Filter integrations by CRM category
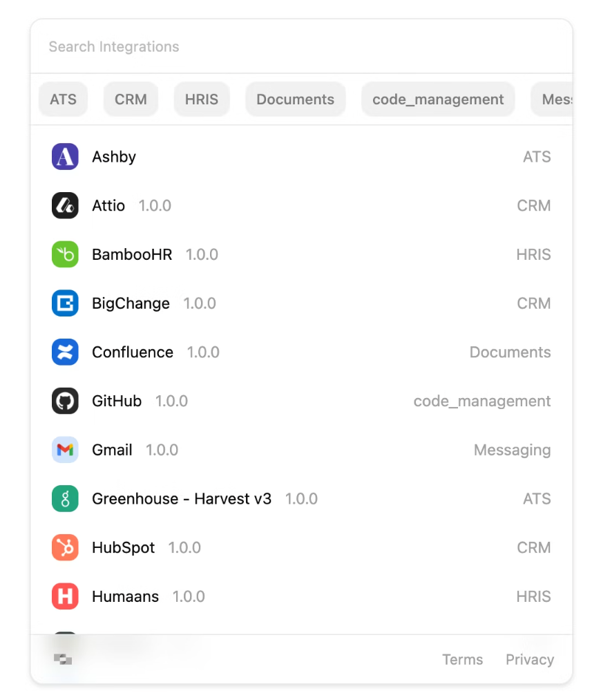 point(131,99)
